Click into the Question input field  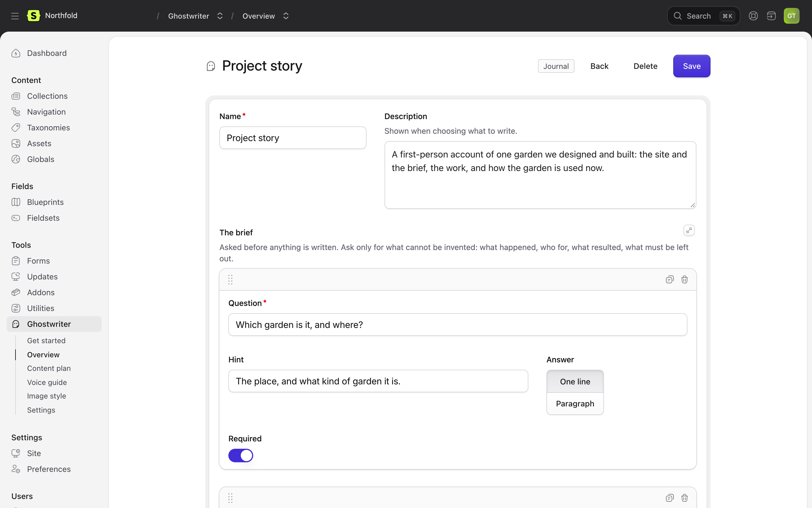coord(458,325)
